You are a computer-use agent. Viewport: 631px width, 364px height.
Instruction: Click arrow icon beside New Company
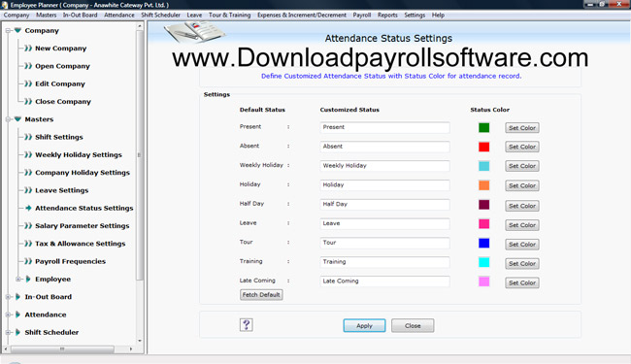28,49
